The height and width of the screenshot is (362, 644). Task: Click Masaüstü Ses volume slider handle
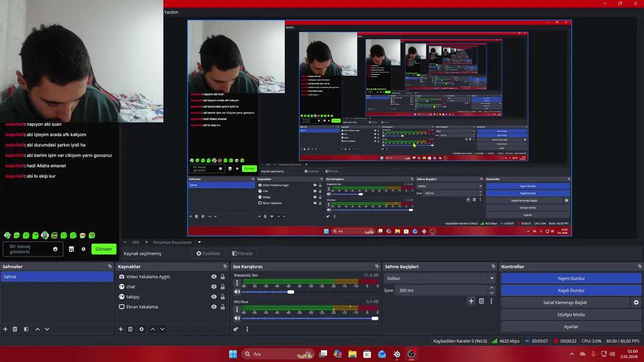(x=290, y=292)
